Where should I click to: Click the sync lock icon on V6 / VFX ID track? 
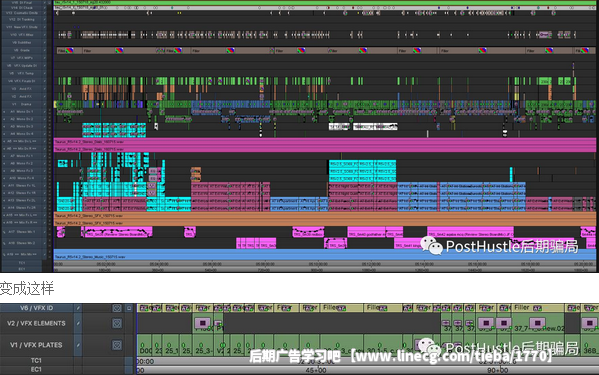click(x=117, y=308)
